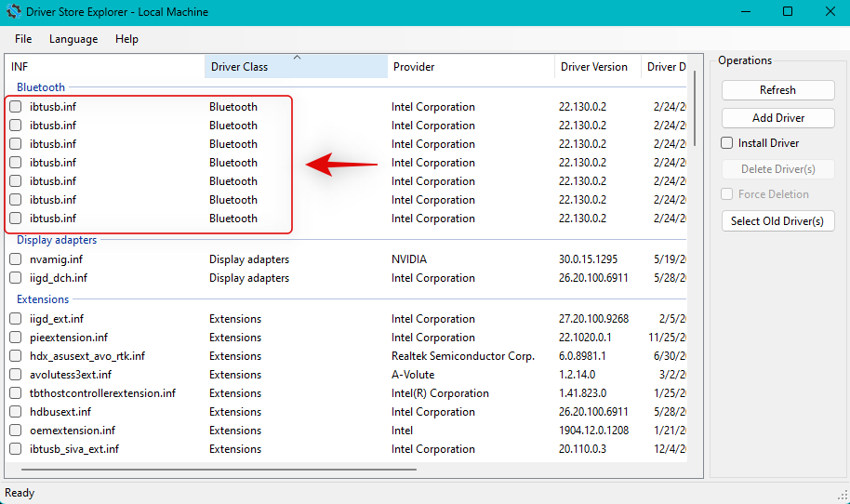Enable the Install Driver checkbox
Viewport: 850px width, 504px height.
click(x=727, y=143)
